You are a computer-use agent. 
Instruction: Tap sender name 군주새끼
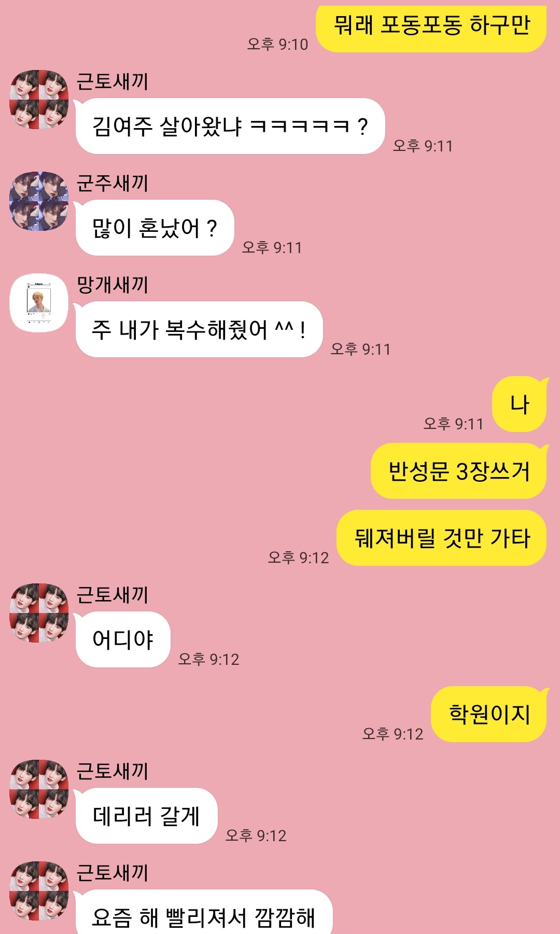tap(113, 183)
